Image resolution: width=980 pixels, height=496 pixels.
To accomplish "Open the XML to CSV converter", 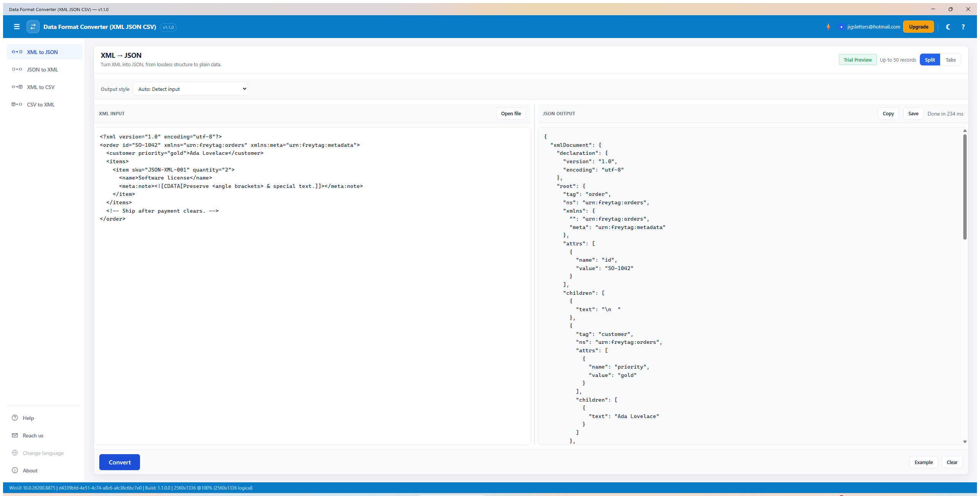I will 45,87.
